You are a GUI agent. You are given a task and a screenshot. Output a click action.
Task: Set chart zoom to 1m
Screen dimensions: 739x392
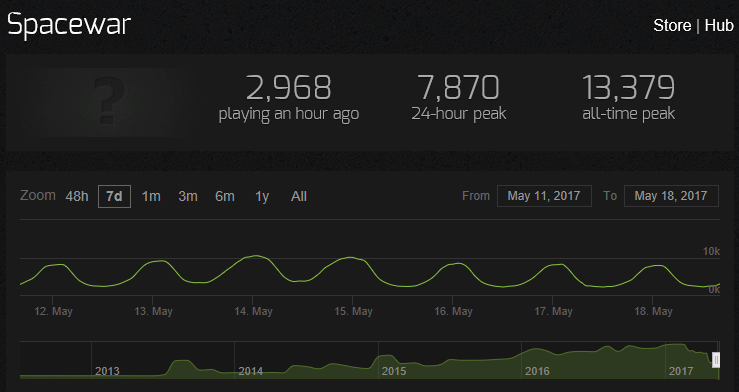[151, 196]
